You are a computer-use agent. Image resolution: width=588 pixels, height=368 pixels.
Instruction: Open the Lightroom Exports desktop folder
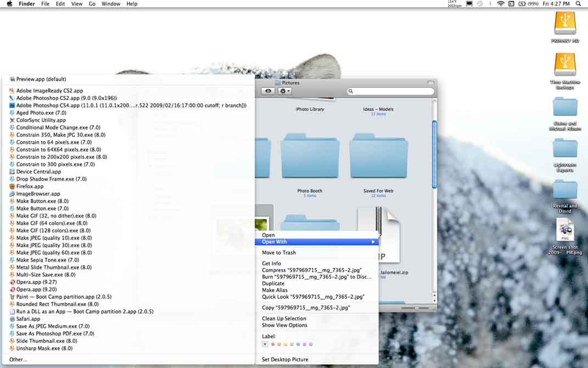pos(565,148)
